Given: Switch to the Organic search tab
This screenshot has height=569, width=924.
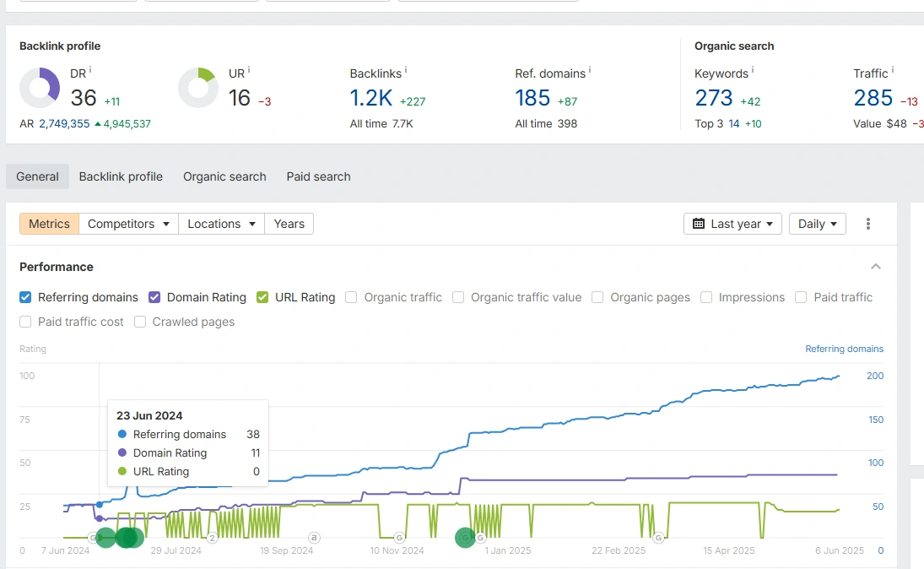Looking at the screenshot, I should pyautogui.click(x=224, y=176).
